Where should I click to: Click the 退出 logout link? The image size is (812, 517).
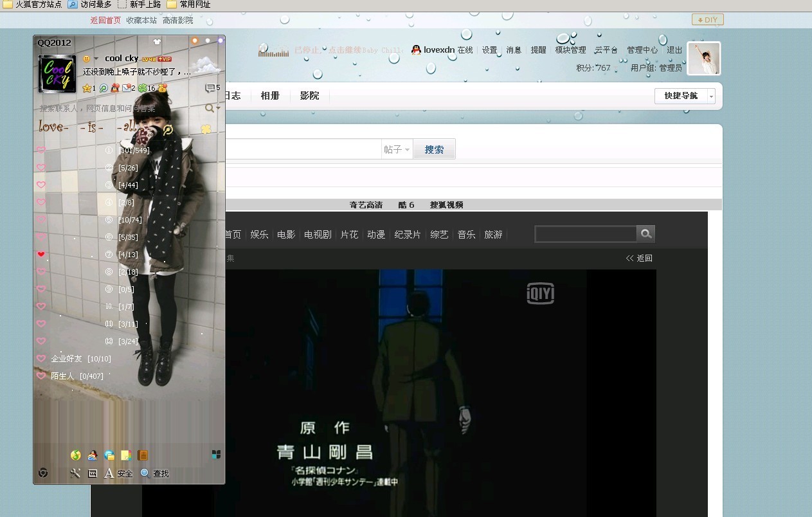tap(675, 50)
